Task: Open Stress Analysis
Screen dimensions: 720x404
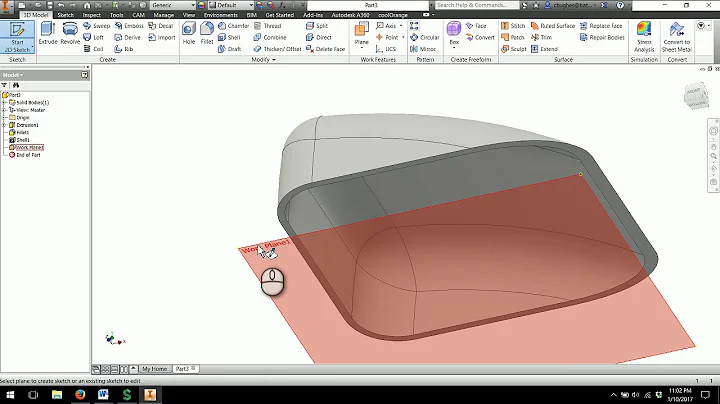Action: click(x=644, y=37)
